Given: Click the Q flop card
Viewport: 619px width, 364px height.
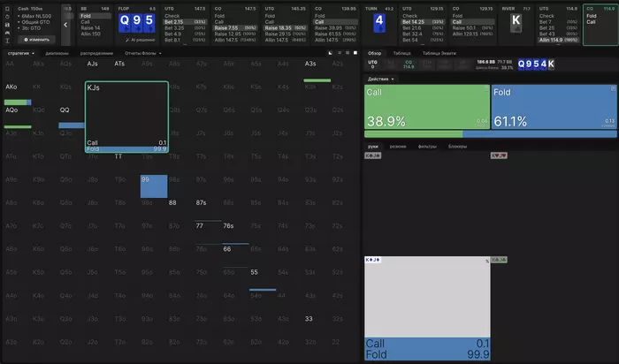Looking at the screenshot, I should click(125, 23).
